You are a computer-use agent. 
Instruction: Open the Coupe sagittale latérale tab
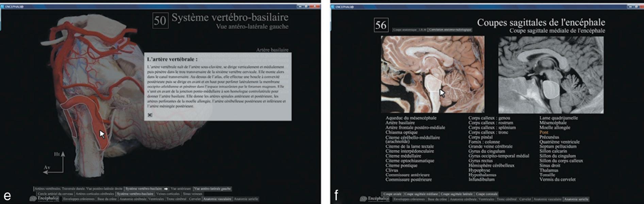tap(457, 194)
